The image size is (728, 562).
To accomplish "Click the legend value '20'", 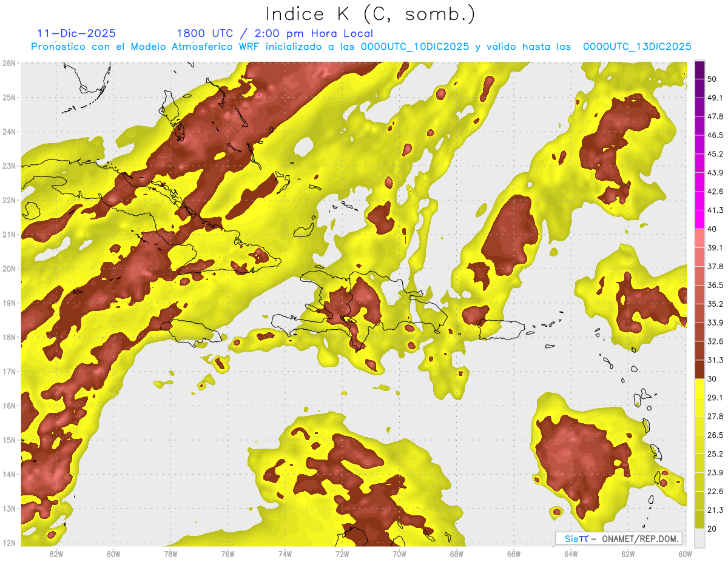I will point(713,529).
